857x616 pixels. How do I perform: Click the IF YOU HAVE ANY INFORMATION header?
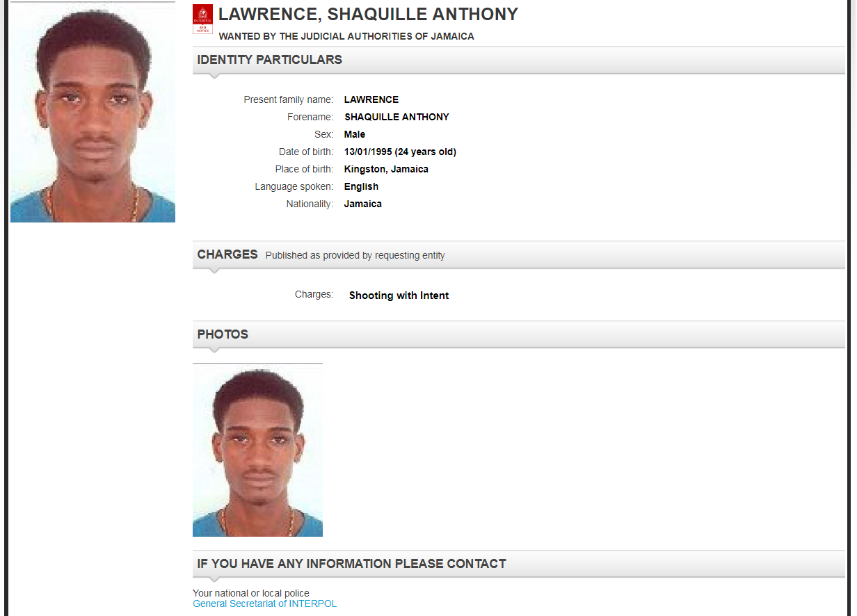pyautogui.click(x=518, y=564)
